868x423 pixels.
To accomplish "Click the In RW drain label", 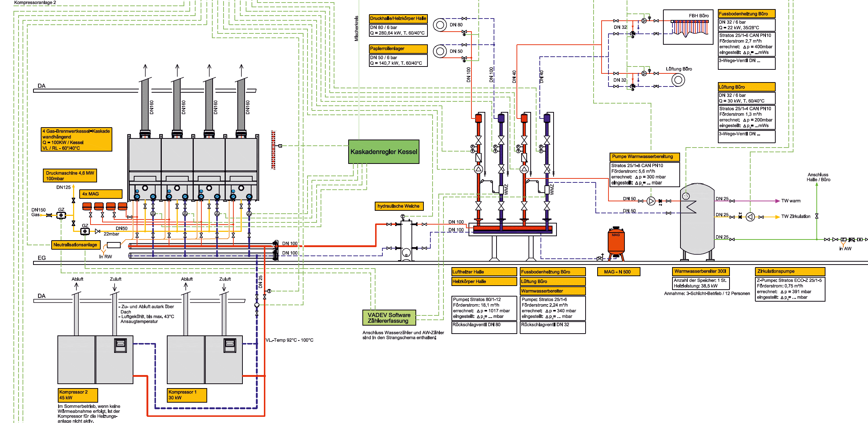I will coord(105,257).
